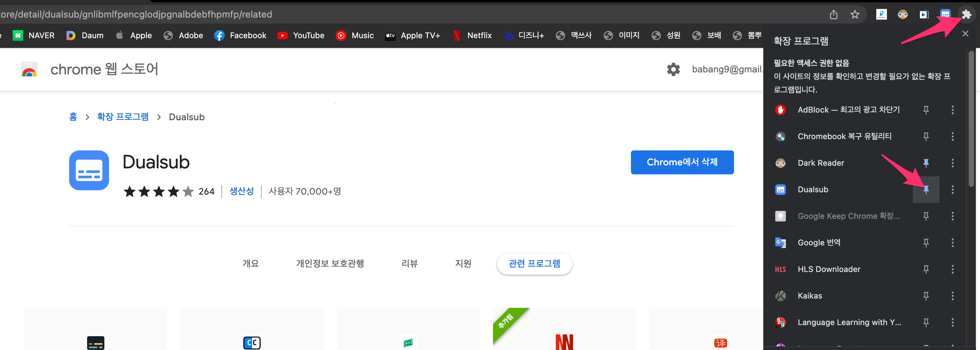Viewport: 980px width, 350px height.
Task: Click the Chrome에서 삭제 button
Action: (682, 162)
